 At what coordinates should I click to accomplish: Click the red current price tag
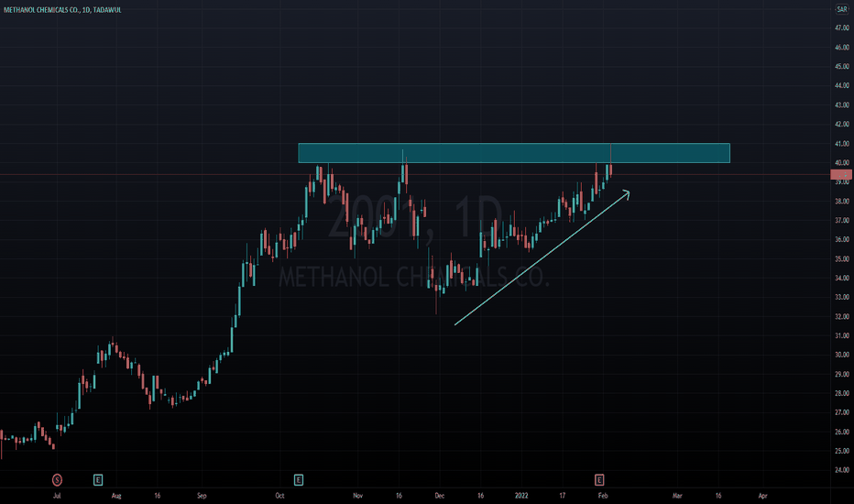pos(841,175)
